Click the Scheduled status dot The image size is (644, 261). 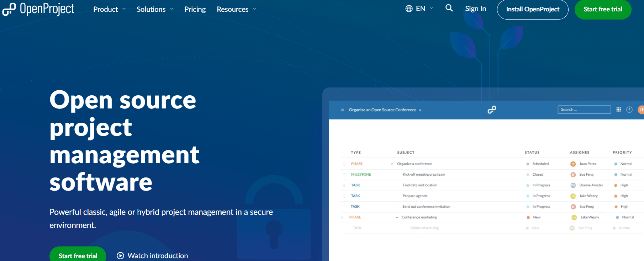(528, 164)
